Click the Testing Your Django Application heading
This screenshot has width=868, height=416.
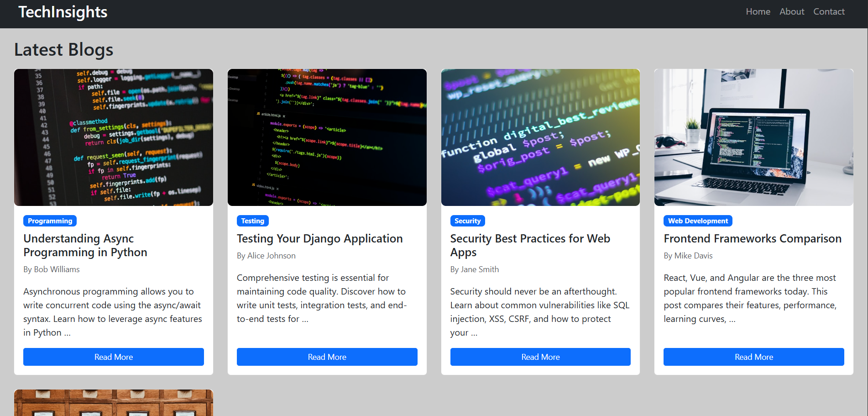319,239
